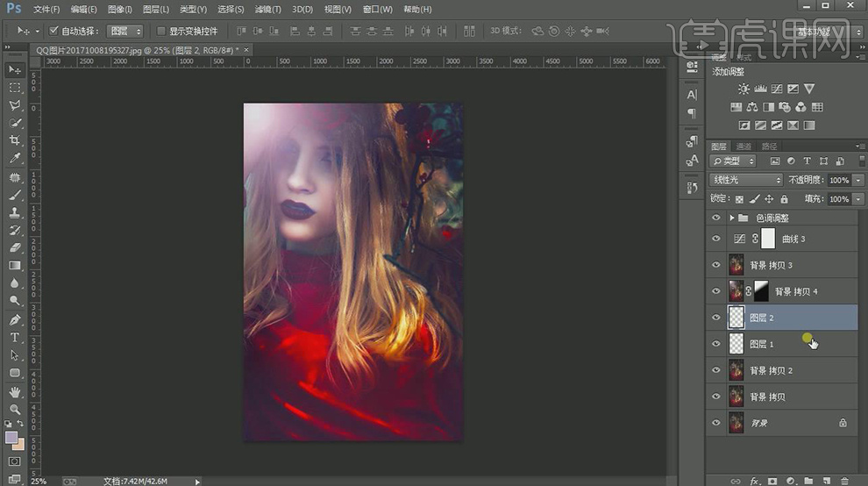Click the Brightness/Contrast adjustment icon

point(743,89)
